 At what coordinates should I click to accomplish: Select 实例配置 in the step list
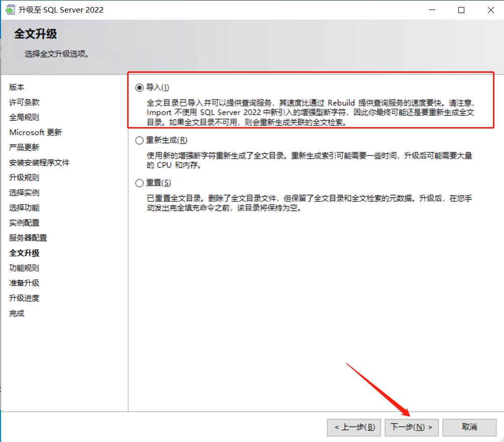(24, 223)
